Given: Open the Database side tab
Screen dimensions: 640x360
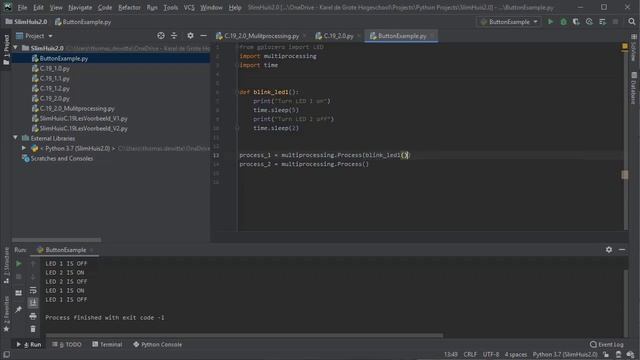Looking at the screenshot, I should pos(633,88).
